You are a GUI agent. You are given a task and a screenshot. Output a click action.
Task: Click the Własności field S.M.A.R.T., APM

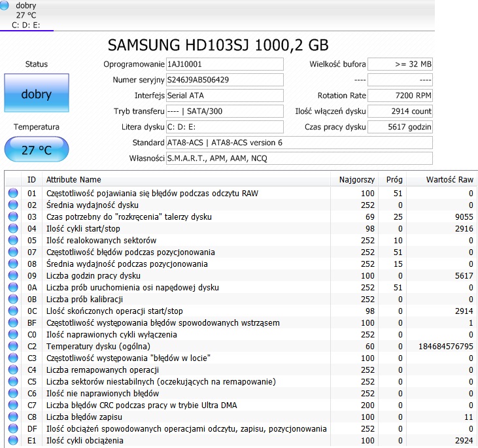point(299,158)
